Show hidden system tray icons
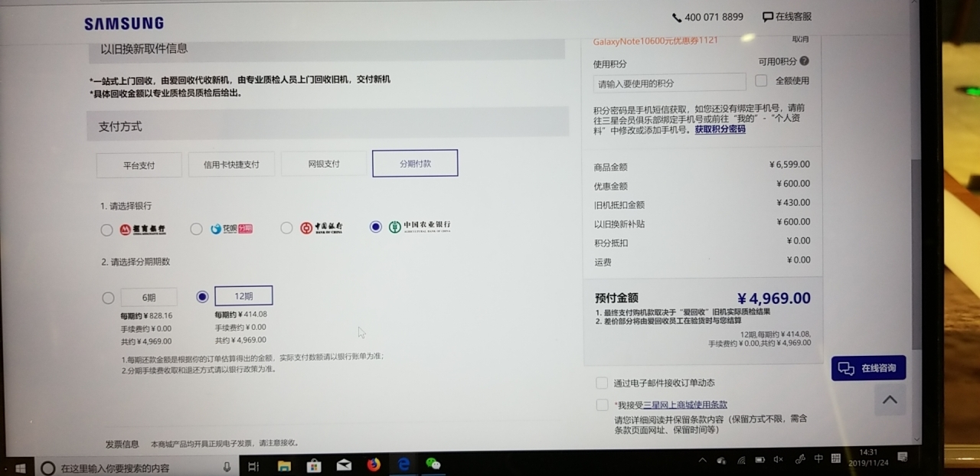Viewport: 980px width, 476px height. pyautogui.click(x=702, y=460)
